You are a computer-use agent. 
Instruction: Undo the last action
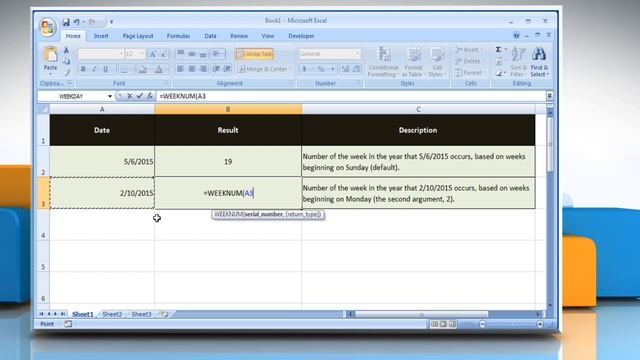tap(76, 22)
